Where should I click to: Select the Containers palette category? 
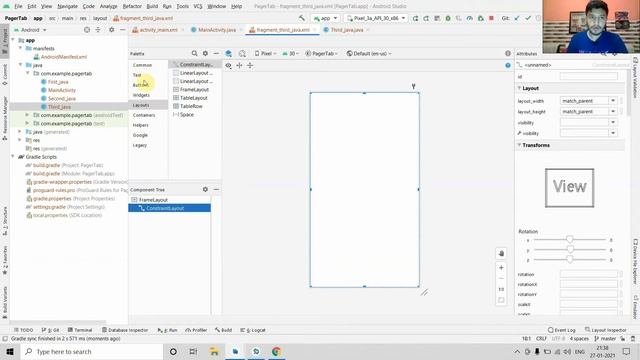(x=144, y=115)
